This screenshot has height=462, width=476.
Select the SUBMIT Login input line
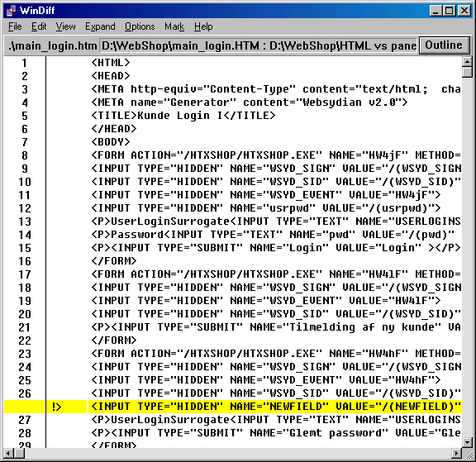pos(276,248)
